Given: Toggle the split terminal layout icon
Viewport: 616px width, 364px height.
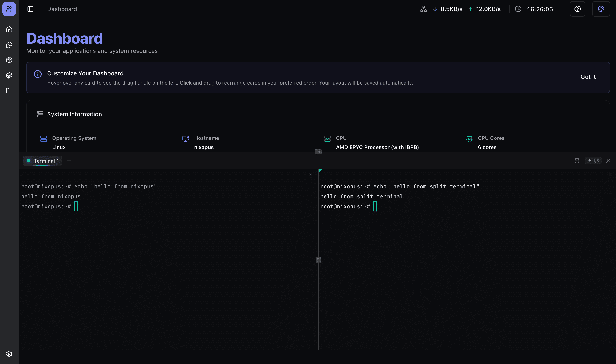Looking at the screenshot, I should coord(577,161).
